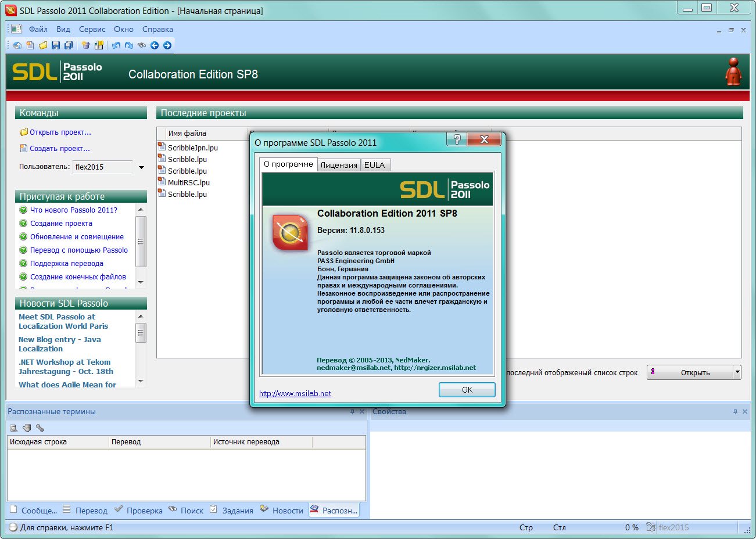Click the Открыть проект... link
Viewport: 756px width, 539px height.
[60, 132]
